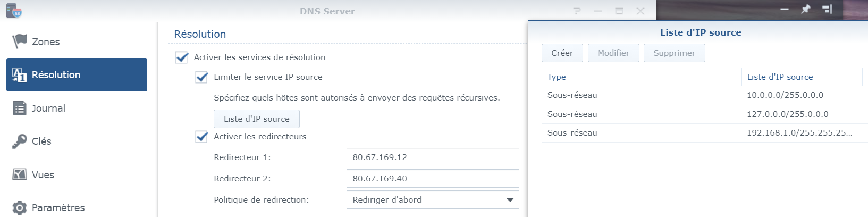Click the Modifier button
Viewport: 868px width, 217px height.
click(x=613, y=53)
